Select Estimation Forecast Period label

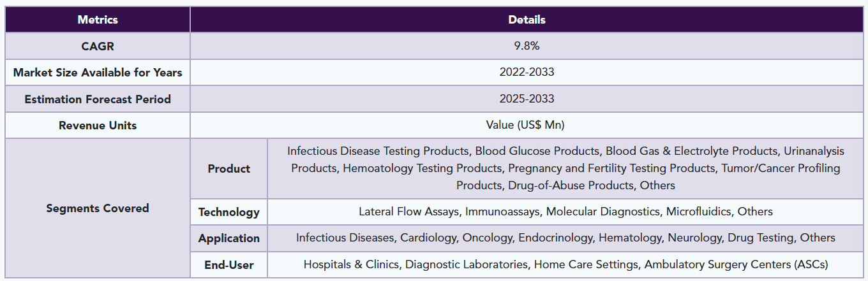[98, 99]
